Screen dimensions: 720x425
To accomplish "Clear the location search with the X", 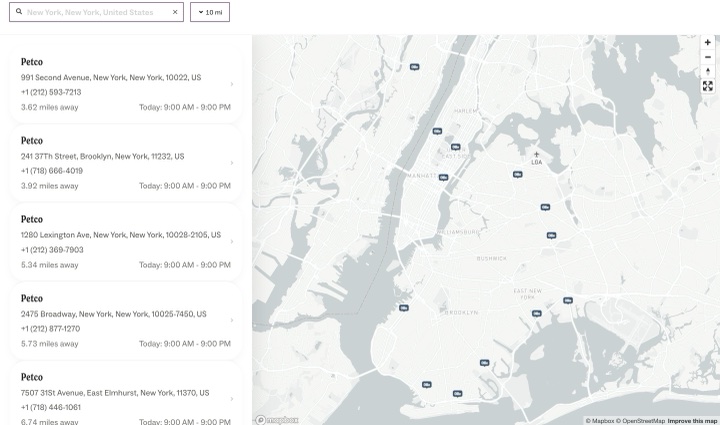I will pyautogui.click(x=175, y=12).
